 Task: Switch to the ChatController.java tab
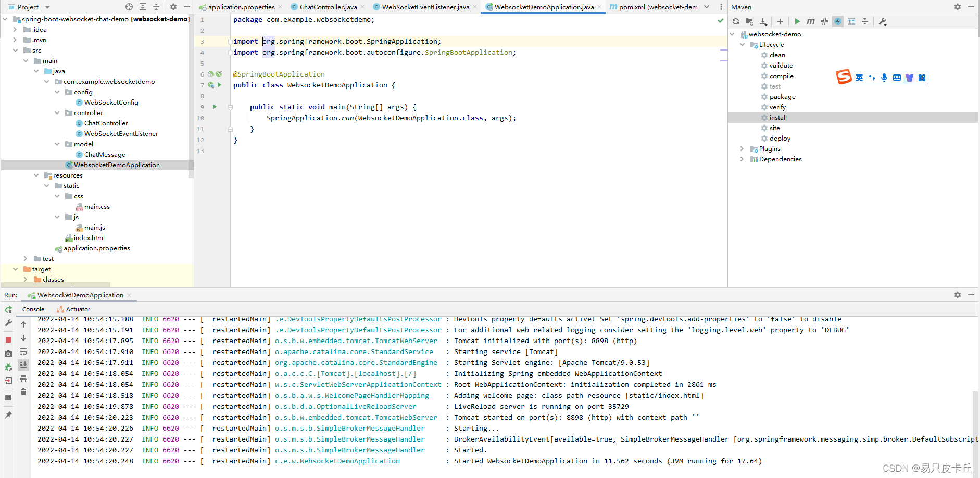tap(328, 7)
